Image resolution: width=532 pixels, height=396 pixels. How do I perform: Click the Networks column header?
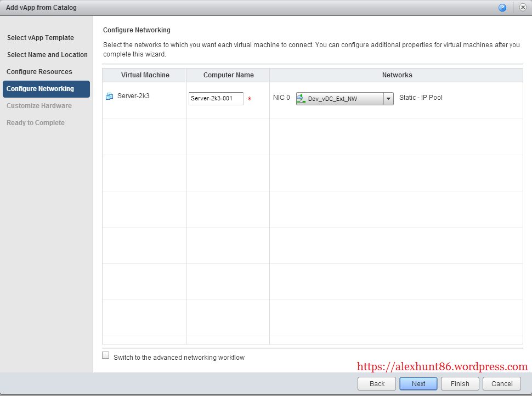tap(397, 75)
